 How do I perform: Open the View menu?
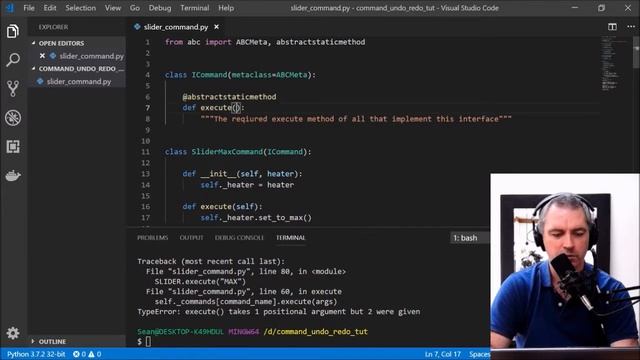click(x=113, y=8)
